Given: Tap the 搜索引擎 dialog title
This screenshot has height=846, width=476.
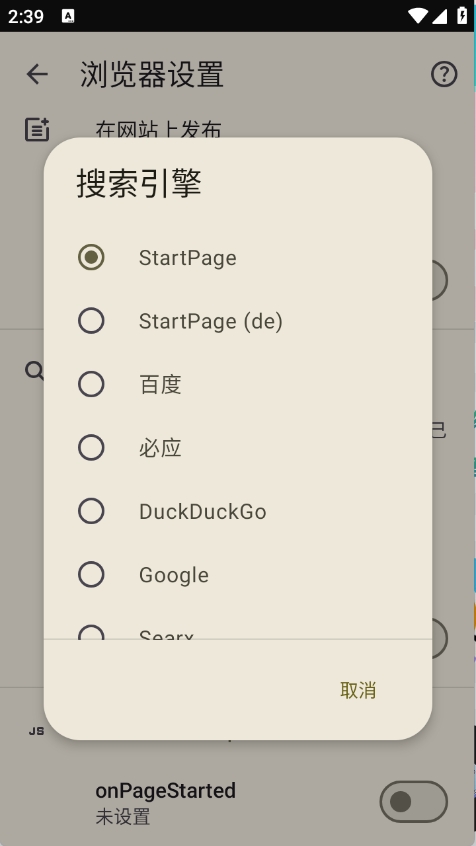Looking at the screenshot, I should click(x=139, y=183).
